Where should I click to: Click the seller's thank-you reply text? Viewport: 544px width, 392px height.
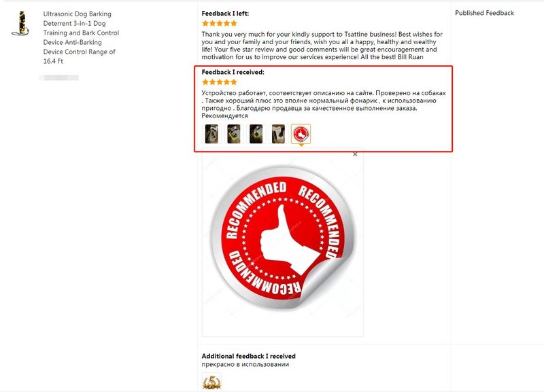pos(322,46)
